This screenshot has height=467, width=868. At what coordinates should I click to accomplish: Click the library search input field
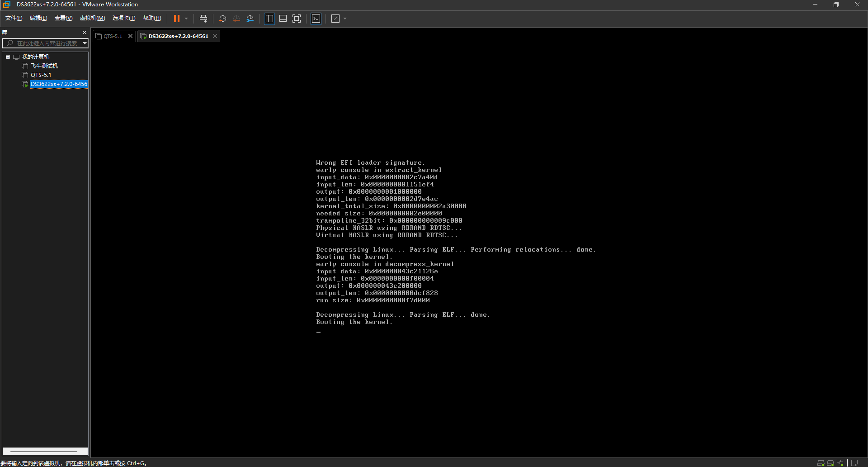(x=45, y=43)
